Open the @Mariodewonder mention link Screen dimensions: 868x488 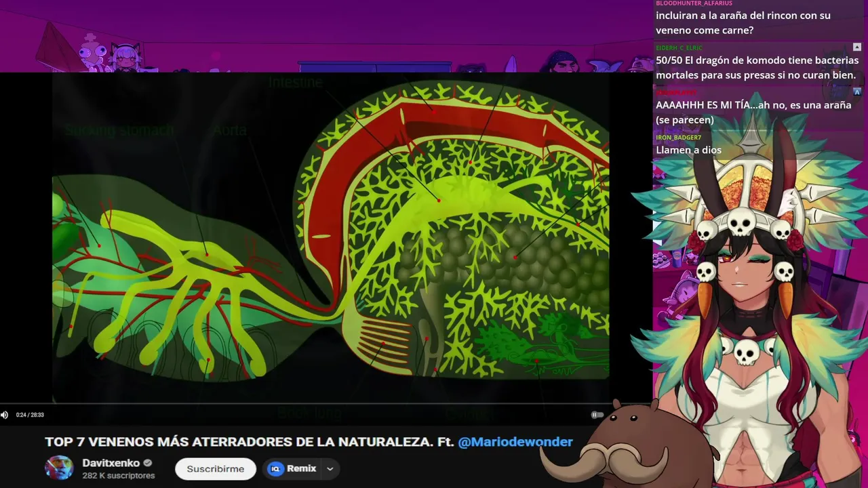point(515,442)
